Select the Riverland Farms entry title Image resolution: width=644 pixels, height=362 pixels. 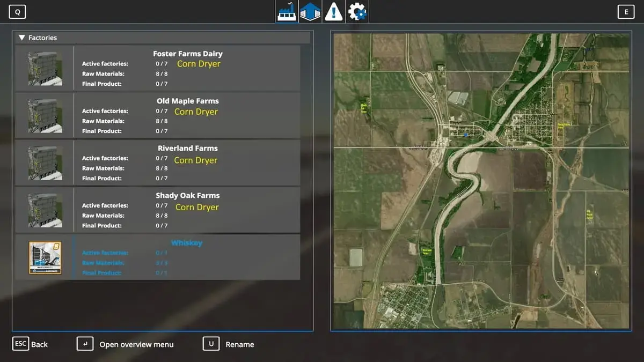click(x=187, y=148)
